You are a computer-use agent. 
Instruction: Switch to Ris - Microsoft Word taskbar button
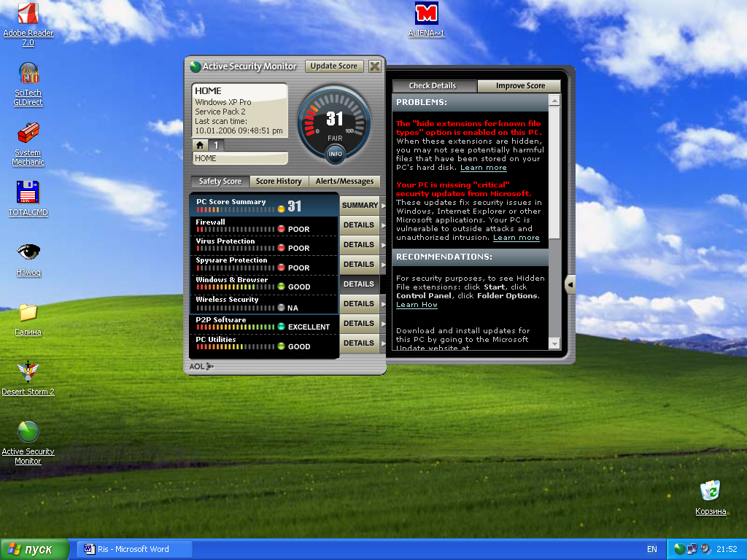coord(135,549)
